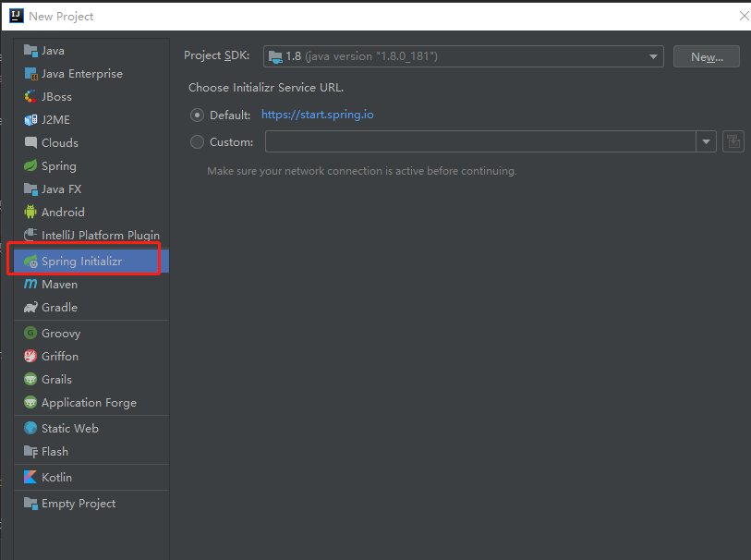Select the Spring project type

pos(91,165)
